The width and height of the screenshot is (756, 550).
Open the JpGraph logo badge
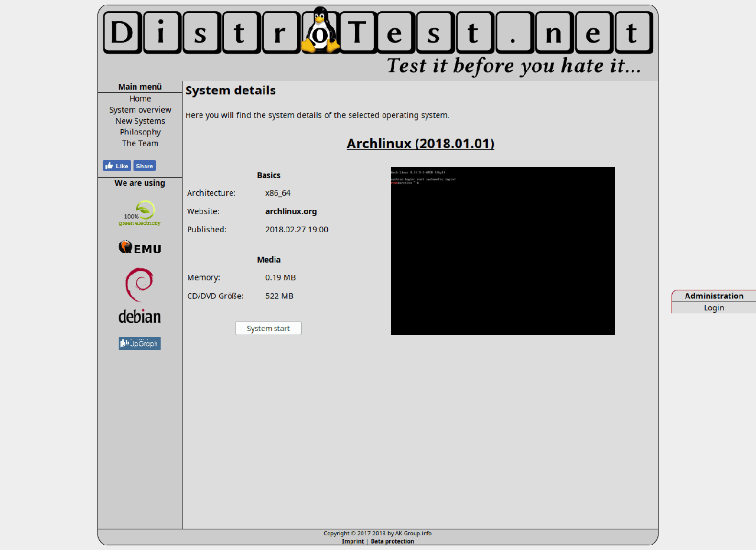tap(139, 343)
